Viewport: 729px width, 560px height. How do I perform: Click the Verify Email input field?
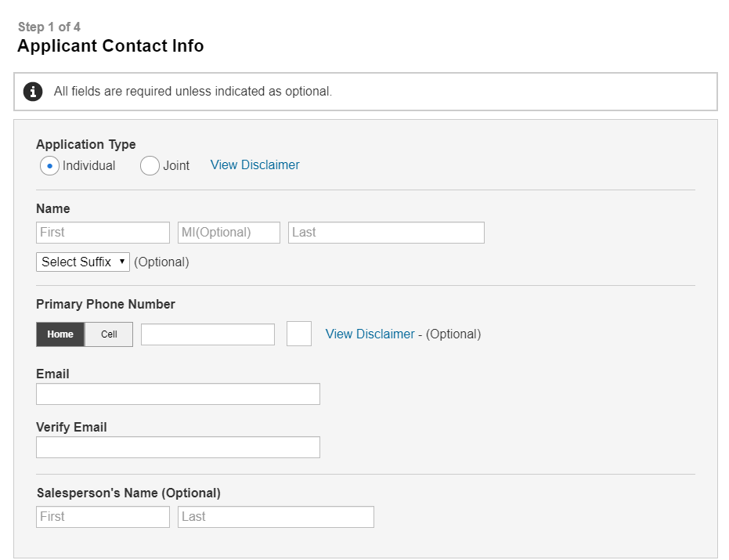pyautogui.click(x=178, y=447)
